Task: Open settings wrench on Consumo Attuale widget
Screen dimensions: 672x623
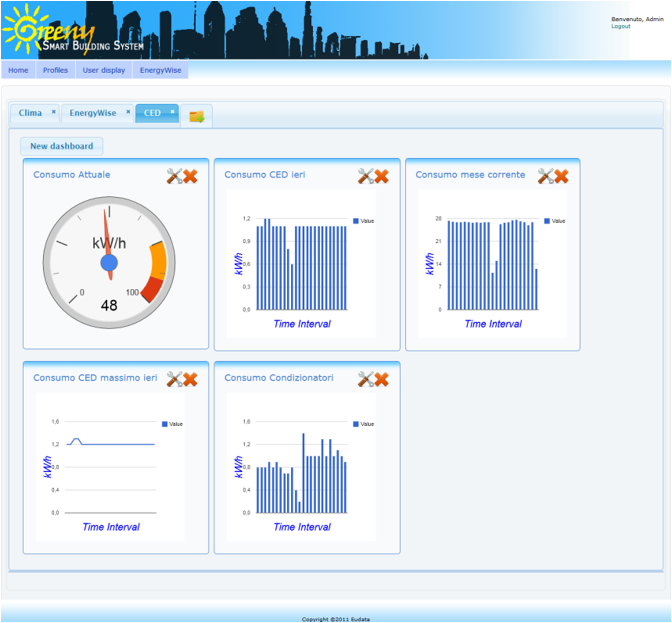Action: coord(174,176)
